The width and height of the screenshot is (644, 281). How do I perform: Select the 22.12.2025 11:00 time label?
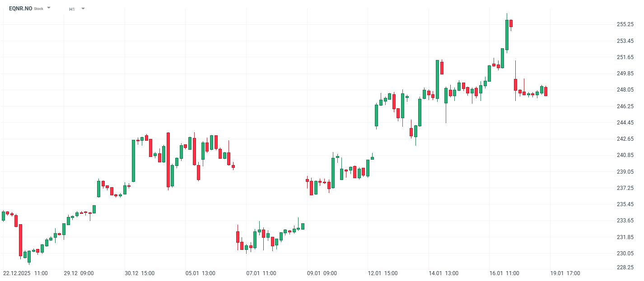[25, 273]
